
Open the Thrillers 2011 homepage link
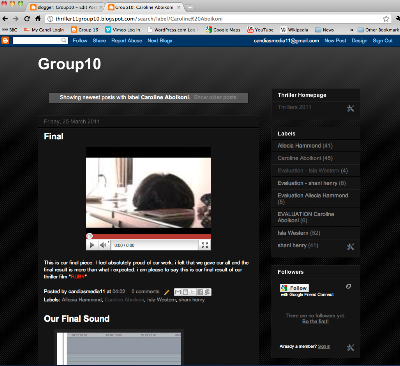[295, 107]
